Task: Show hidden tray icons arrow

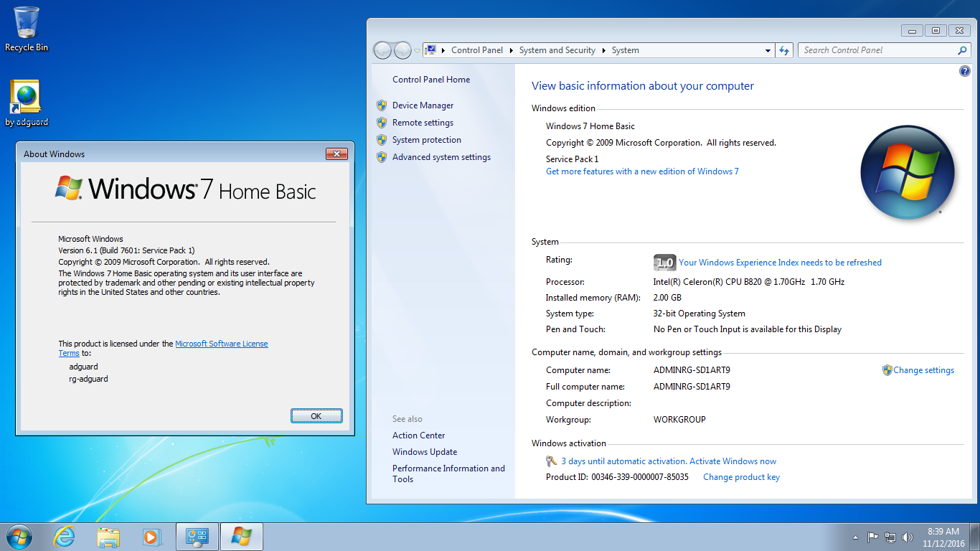Action: (855, 537)
